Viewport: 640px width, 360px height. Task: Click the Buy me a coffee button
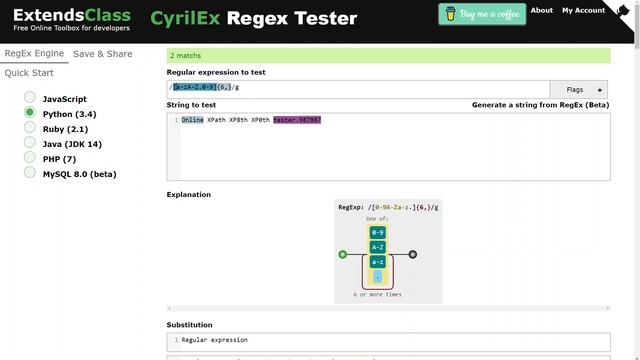pos(482,14)
